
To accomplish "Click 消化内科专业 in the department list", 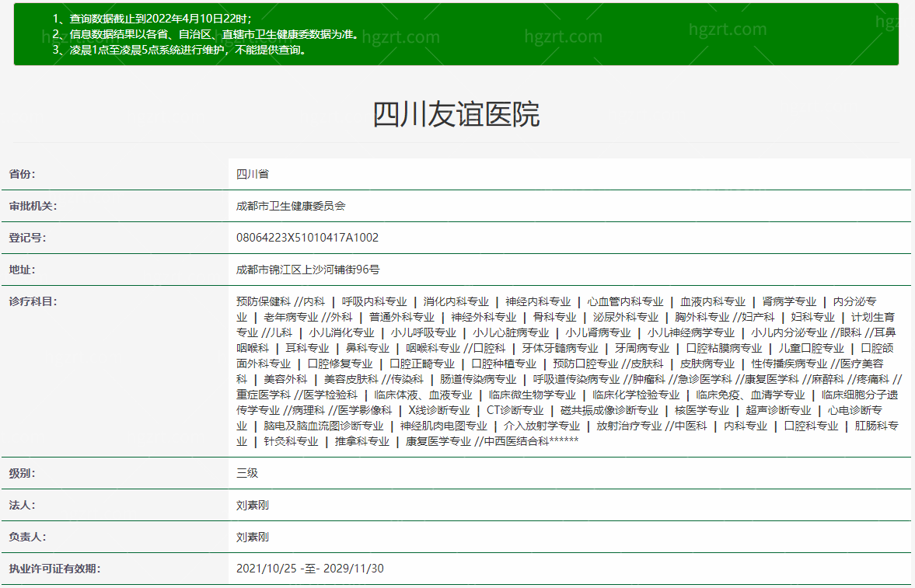I will click(456, 301).
